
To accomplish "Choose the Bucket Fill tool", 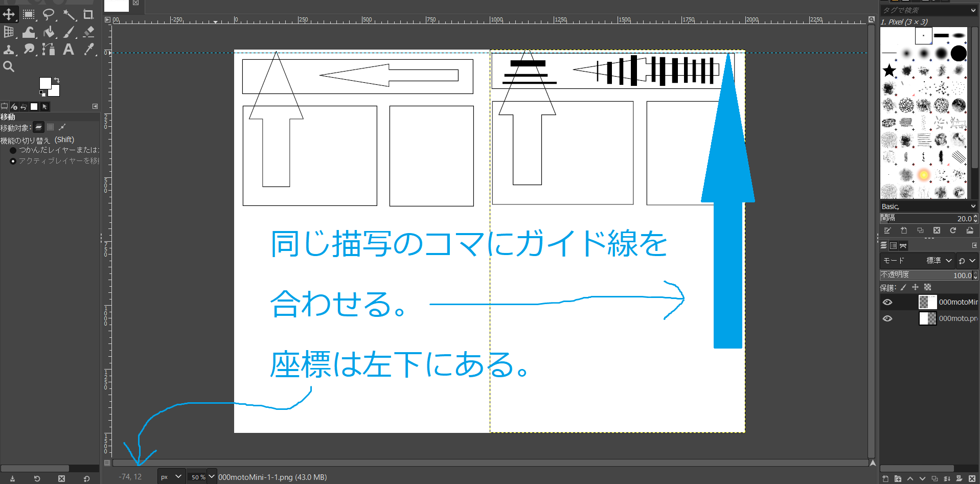I will click(x=49, y=32).
